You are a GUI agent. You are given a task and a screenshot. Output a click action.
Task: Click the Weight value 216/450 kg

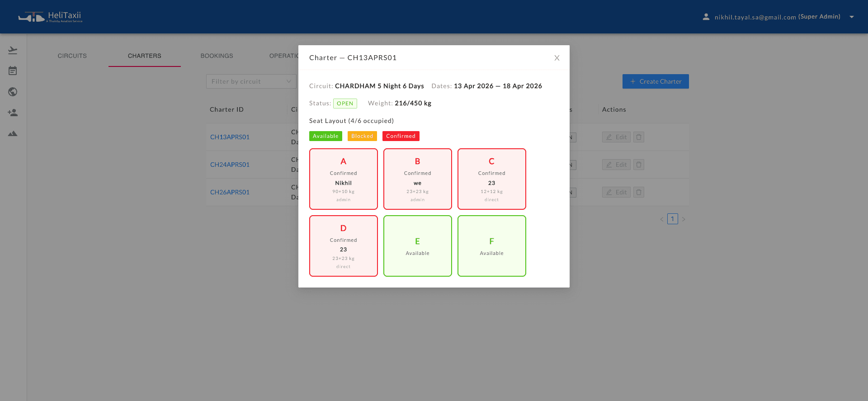(x=413, y=103)
